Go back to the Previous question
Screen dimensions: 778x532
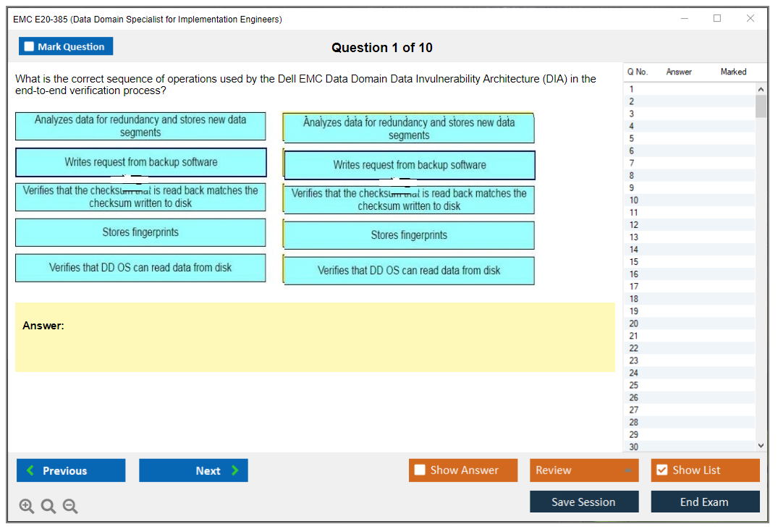[x=71, y=470]
